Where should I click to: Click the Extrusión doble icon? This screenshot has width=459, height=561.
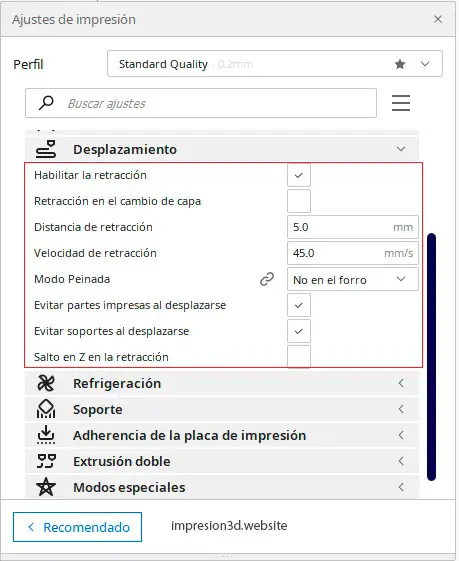tap(46, 461)
